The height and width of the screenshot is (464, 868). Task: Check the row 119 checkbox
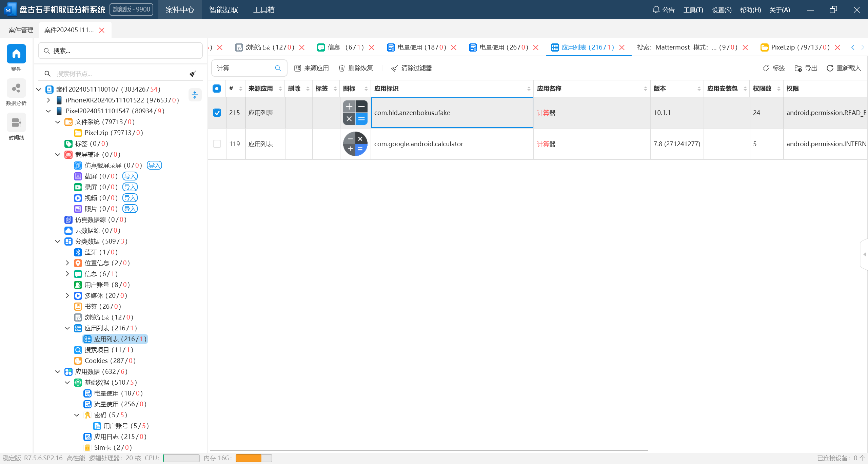tap(217, 144)
